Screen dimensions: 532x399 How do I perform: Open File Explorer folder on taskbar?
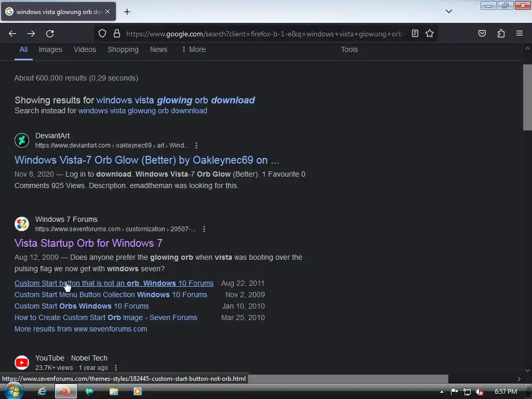(x=113, y=392)
